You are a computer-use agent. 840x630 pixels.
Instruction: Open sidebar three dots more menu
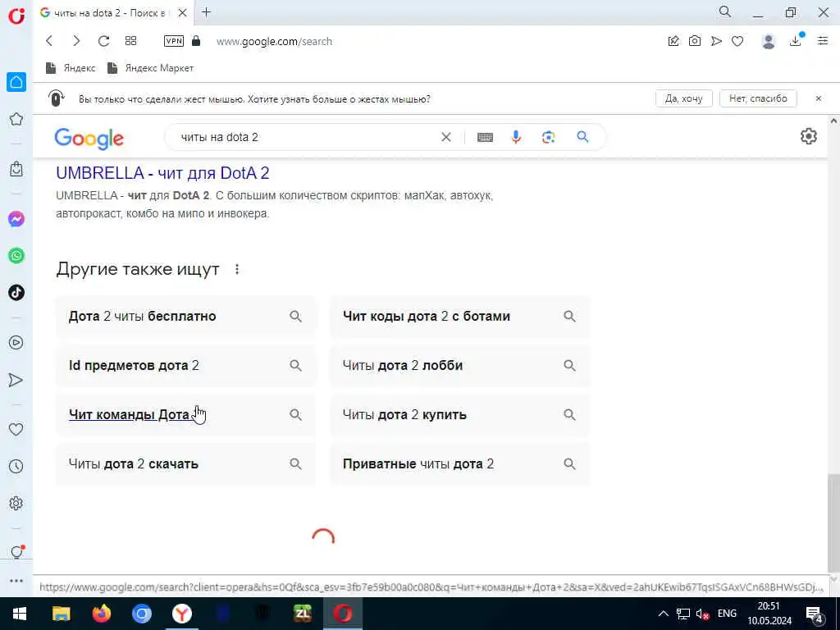pyautogui.click(x=16, y=581)
